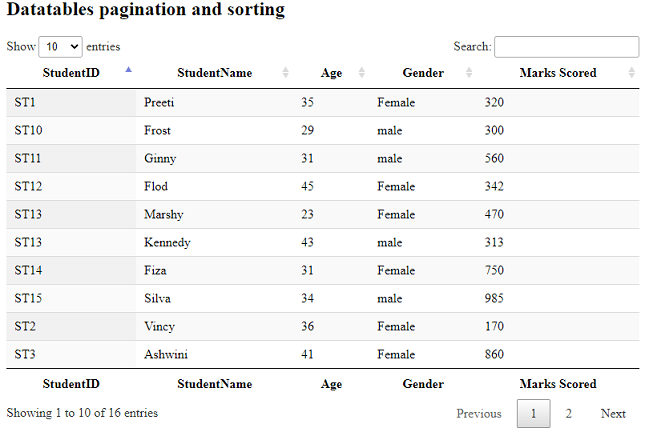Click the Age column sort arrows

(x=362, y=73)
